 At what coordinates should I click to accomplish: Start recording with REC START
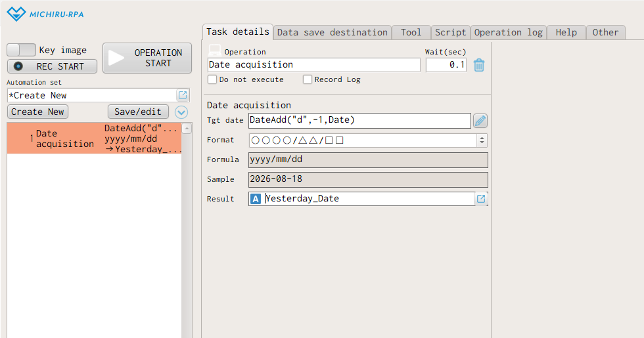pyautogui.click(x=52, y=66)
